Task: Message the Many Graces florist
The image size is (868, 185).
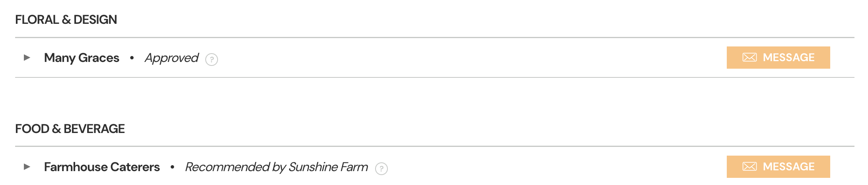Action: [x=778, y=58]
